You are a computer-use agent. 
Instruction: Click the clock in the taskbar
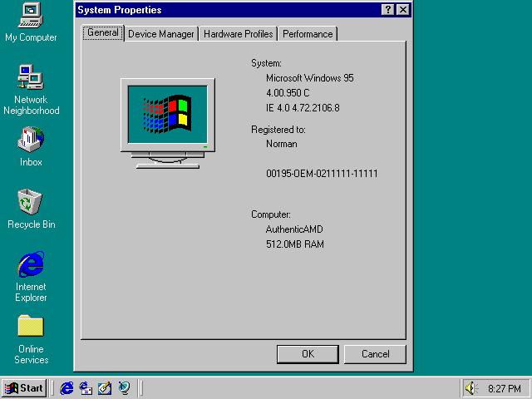tap(505, 388)
